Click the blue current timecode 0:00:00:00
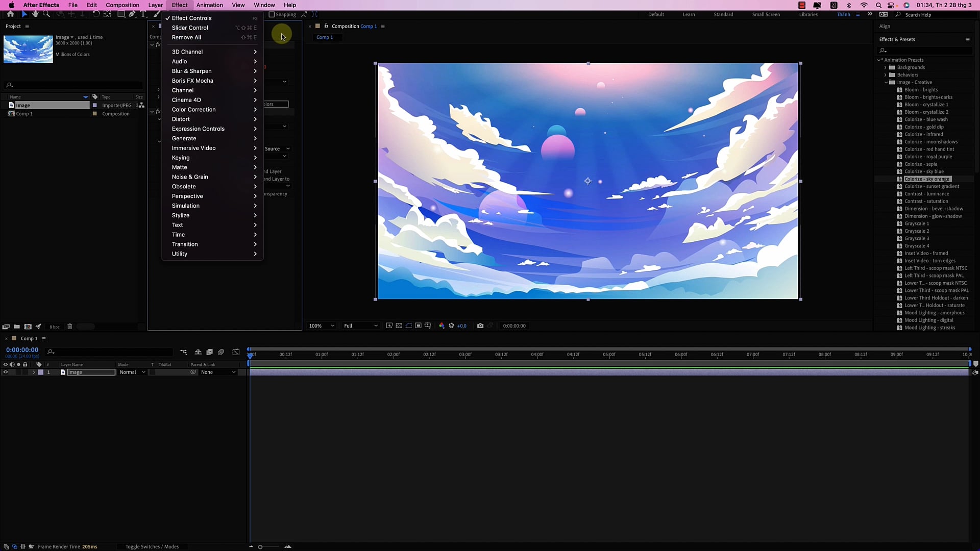The width and height of the screenshot is (980, 551). 22,350
